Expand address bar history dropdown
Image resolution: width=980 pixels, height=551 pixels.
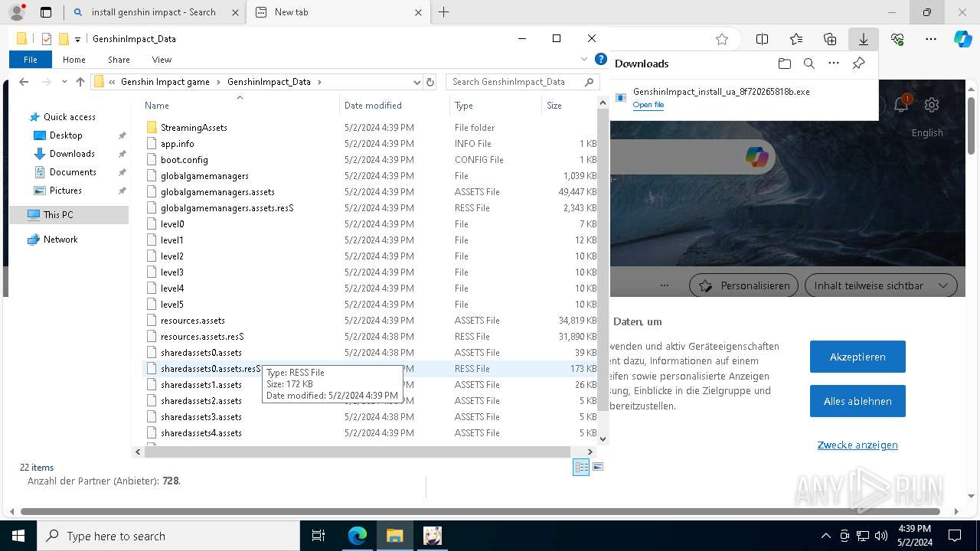click(416, 82)
